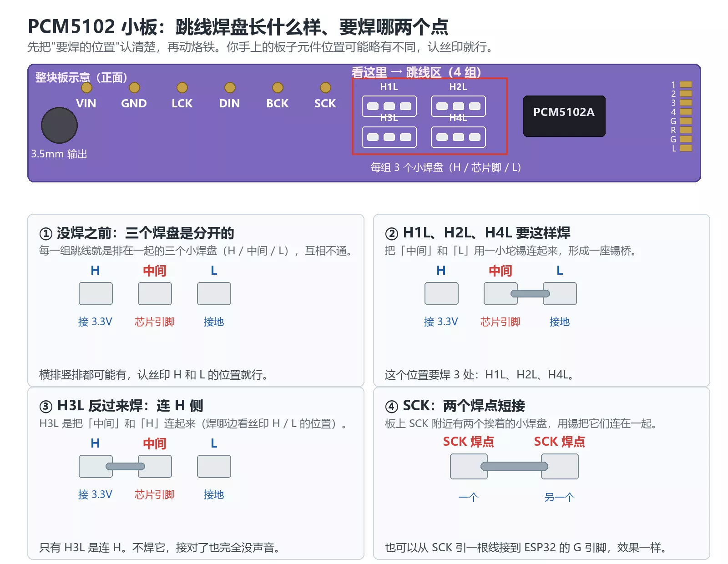Click the L pad in panel ①
Screen dimensions: 728x564
pos(214,293)
